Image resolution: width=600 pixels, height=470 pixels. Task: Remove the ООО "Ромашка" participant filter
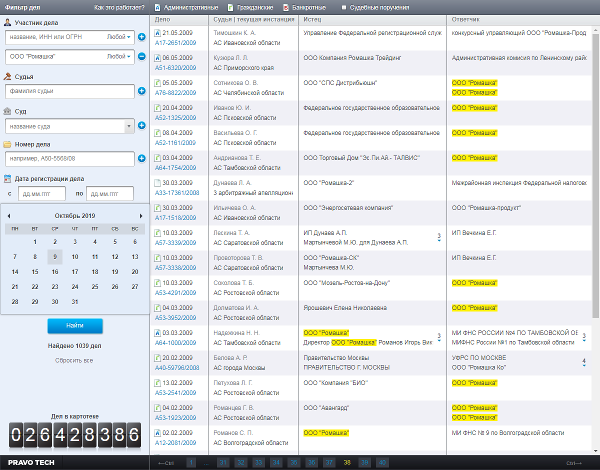(142, 57)
